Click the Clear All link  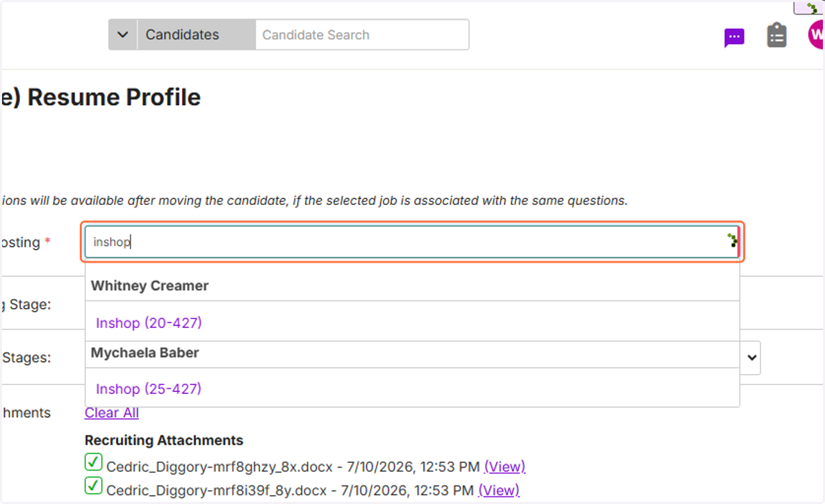coord(112,413)
